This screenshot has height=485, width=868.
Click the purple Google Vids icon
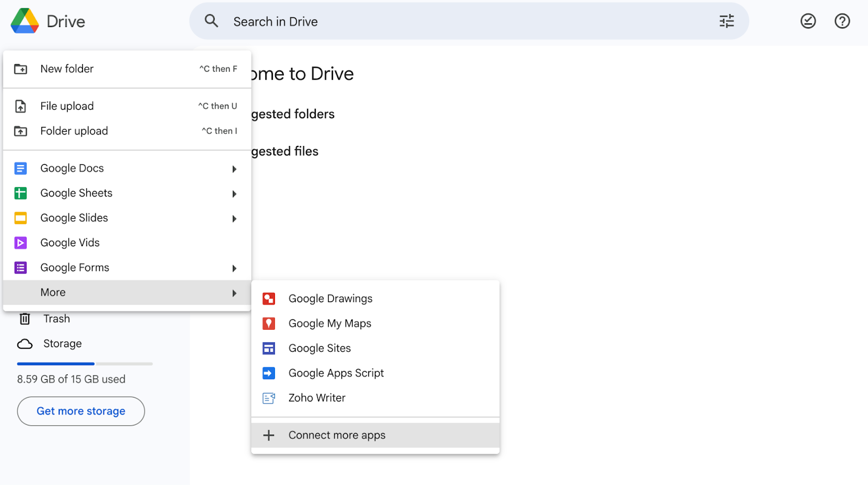click(x=21, y=243)
